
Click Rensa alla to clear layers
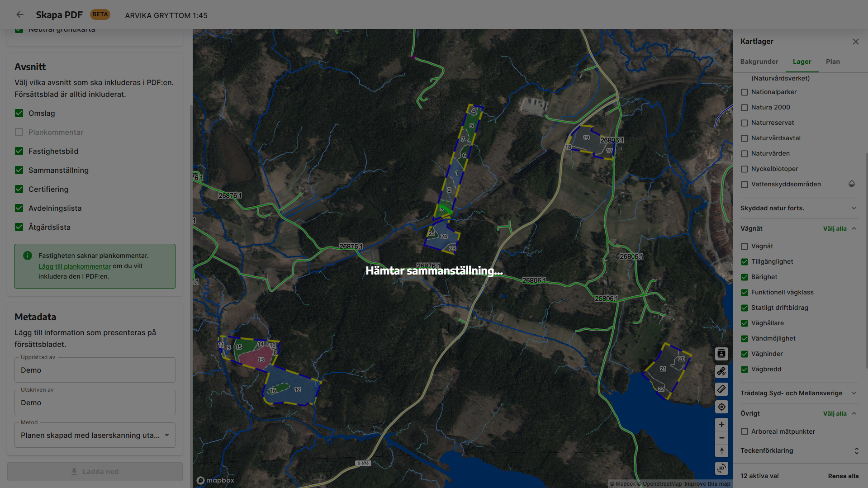843,476
